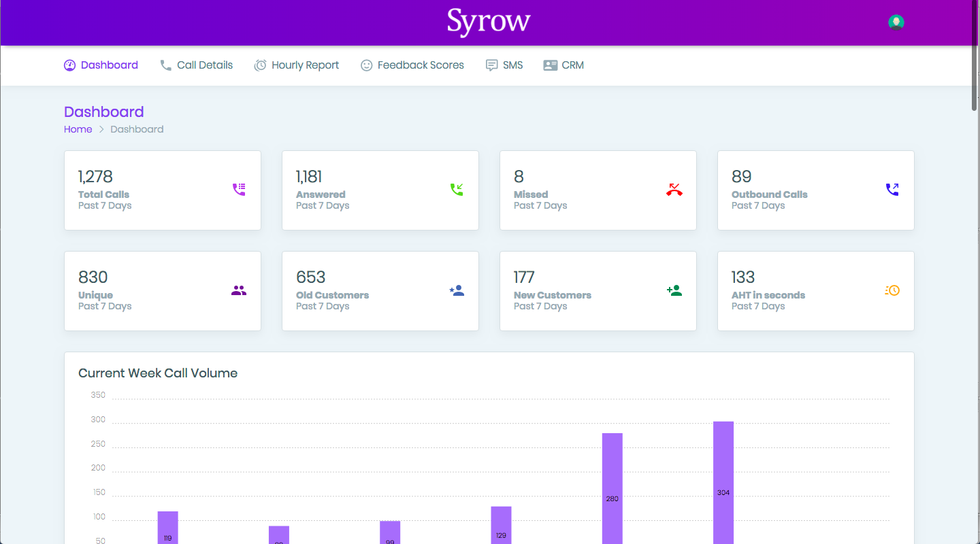Click the page vertical scrollbar thumb

[975, 56]
